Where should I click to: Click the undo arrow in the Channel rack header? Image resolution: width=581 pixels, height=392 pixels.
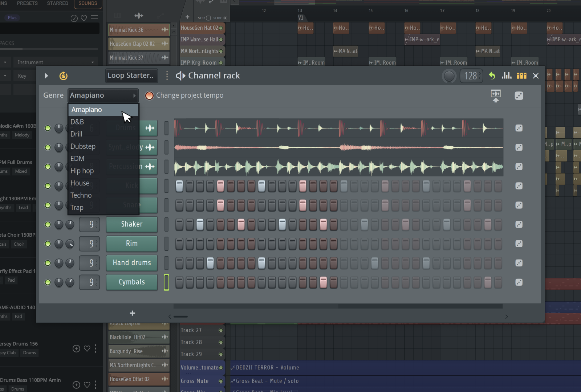(x=492, y=75)
